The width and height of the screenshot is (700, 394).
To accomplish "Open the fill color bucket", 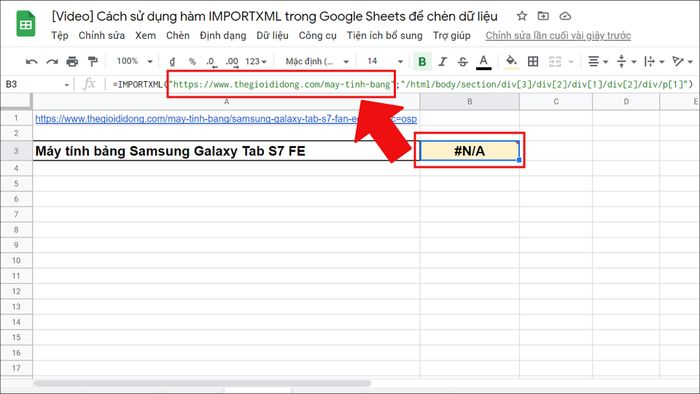I will point(512,62).
